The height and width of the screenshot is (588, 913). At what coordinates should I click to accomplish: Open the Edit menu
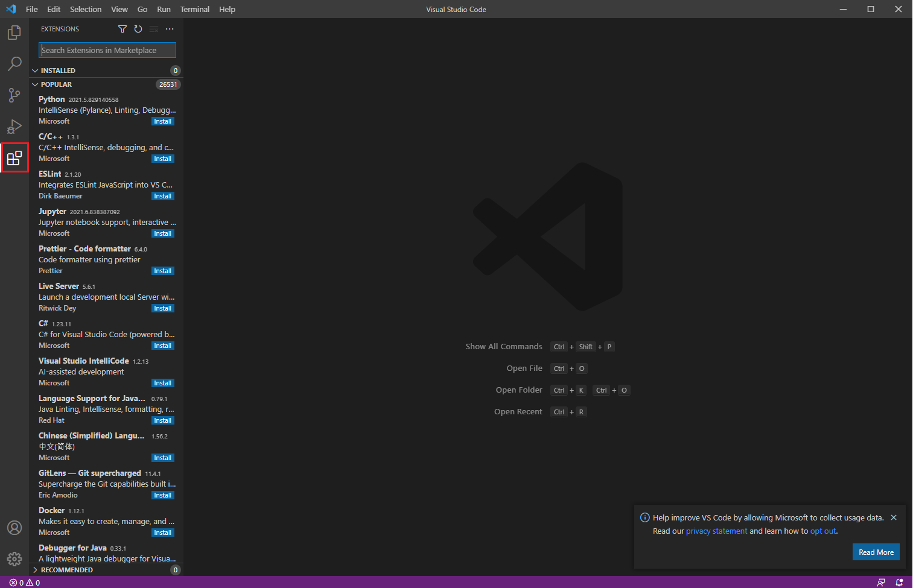[x=54, y=9]
